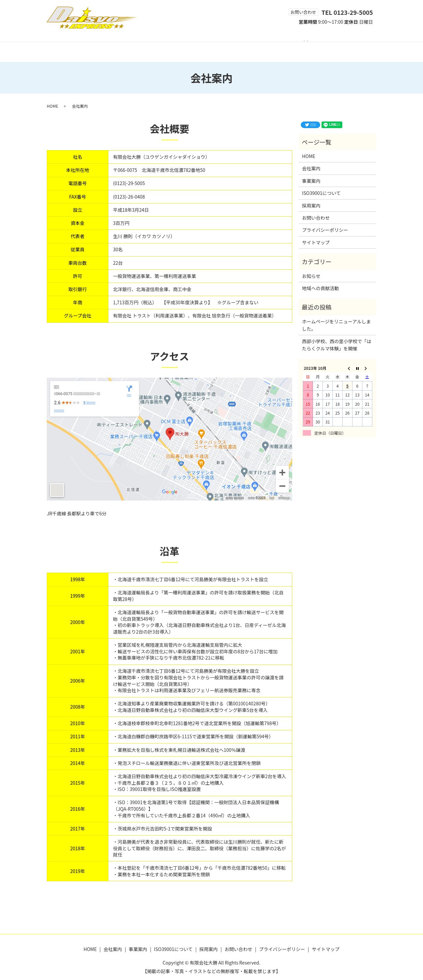
Task: Click the ㈲難波運送 map pin
Action: (266, 446)
